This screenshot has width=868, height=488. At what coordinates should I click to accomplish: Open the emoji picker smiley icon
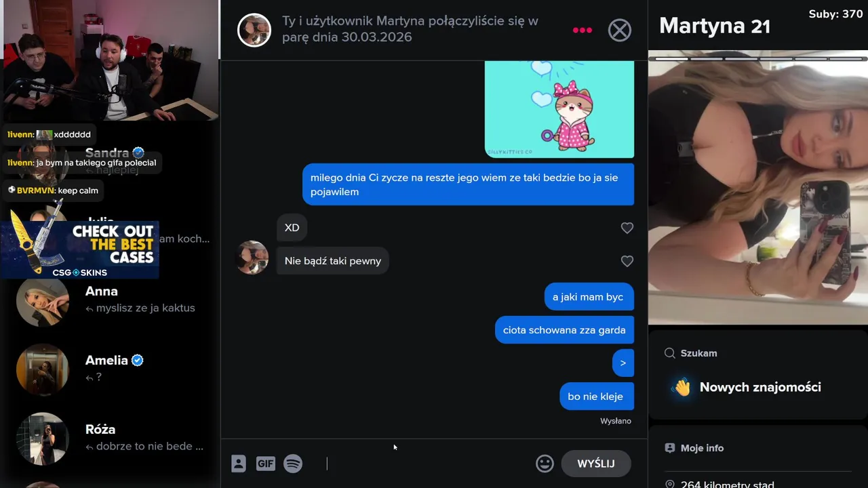[x=545, y=464]
